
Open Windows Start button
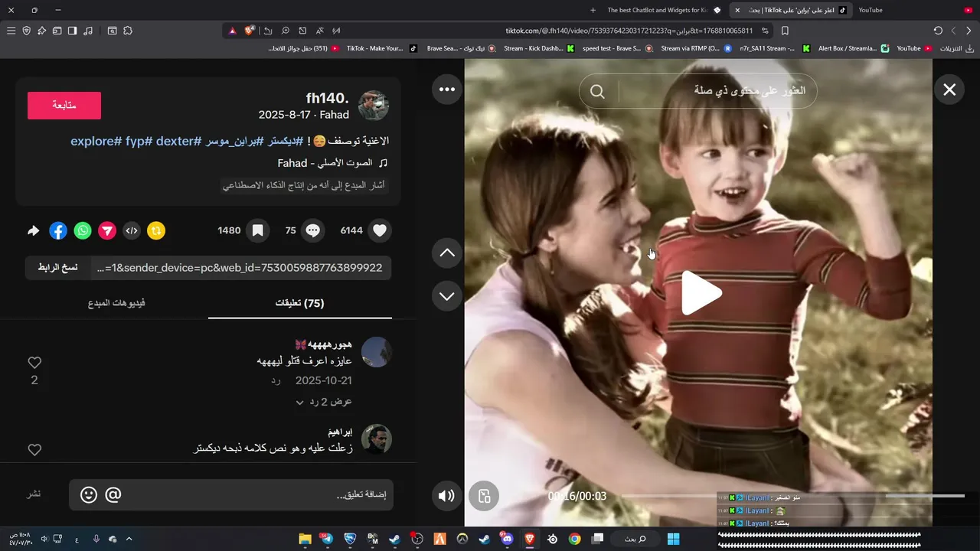click(x=674, y=539)
